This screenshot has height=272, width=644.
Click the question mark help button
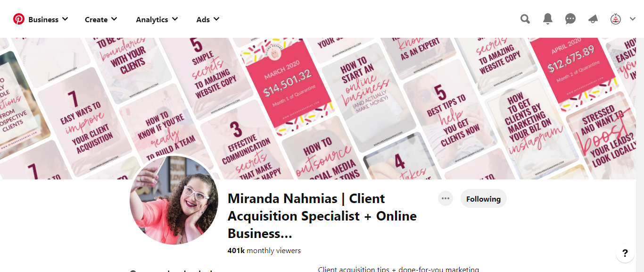[x=625, y=253]
